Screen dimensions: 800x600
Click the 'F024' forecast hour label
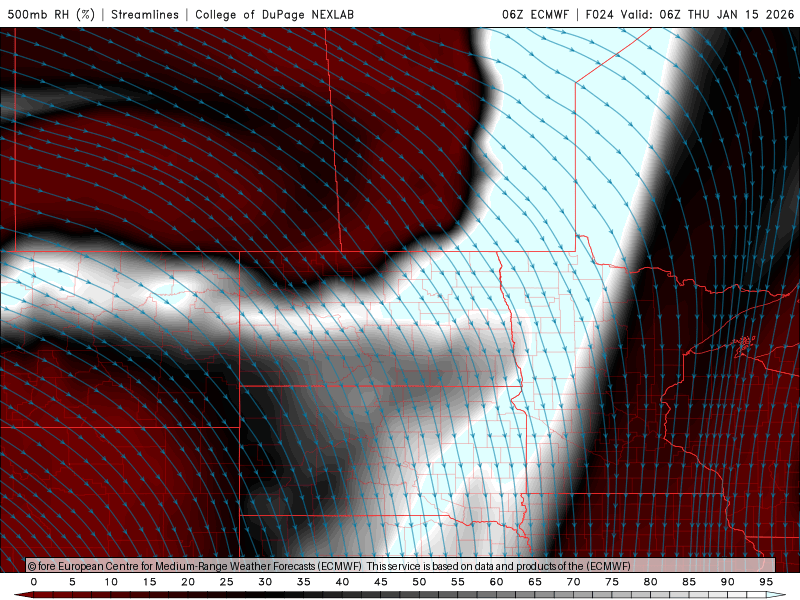click(599, 14)
